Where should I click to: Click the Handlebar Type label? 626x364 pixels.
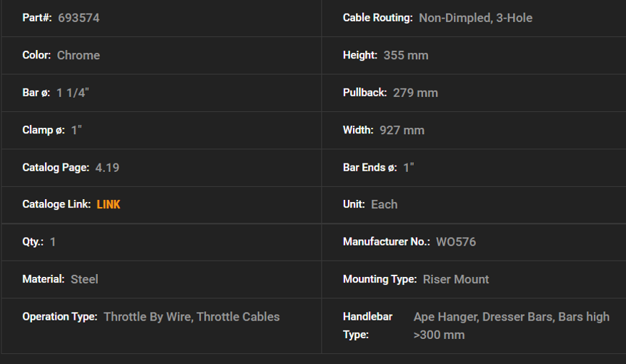[368, 325]
